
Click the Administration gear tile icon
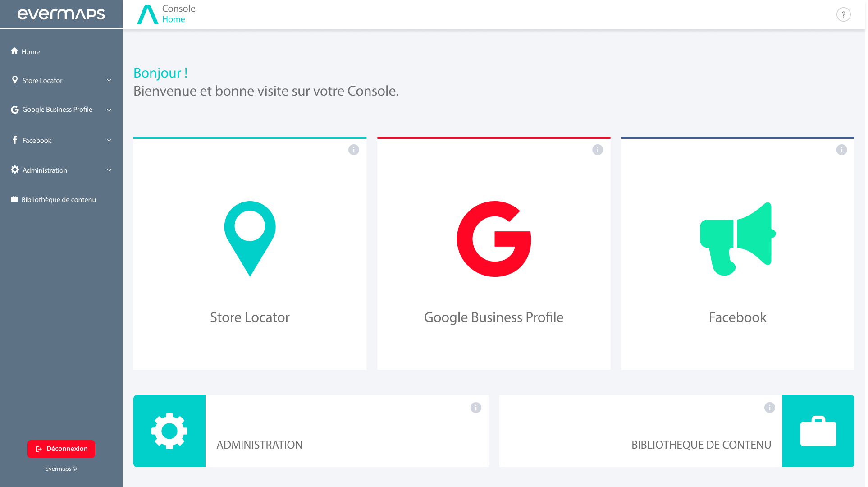point(169,431)
